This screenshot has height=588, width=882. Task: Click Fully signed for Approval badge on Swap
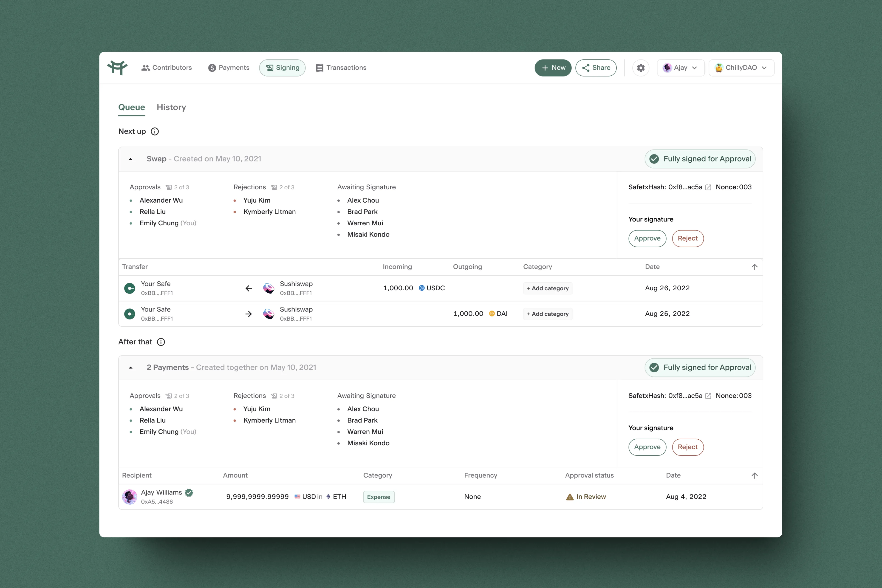700,159
